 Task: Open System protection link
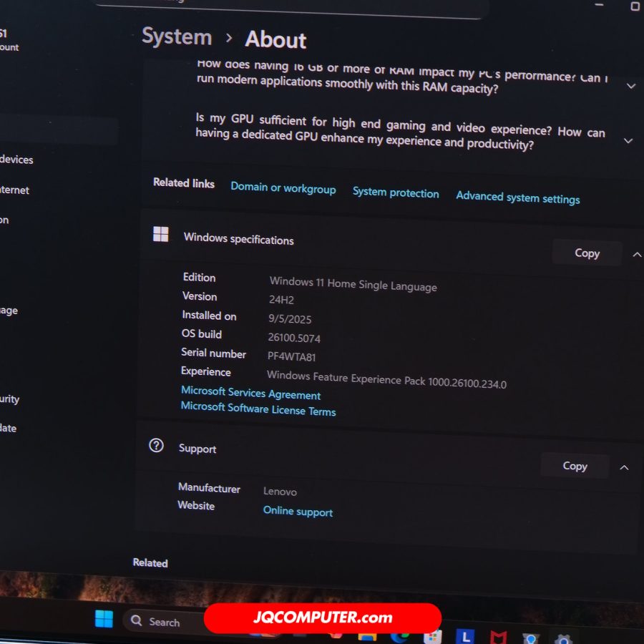[x=396, y=192]
